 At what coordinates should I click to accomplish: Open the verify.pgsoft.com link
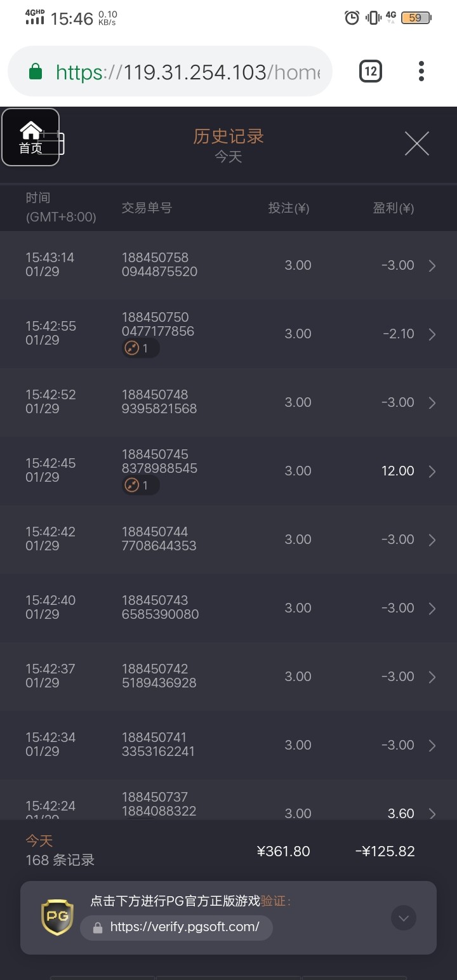click(x=184, y=927)
